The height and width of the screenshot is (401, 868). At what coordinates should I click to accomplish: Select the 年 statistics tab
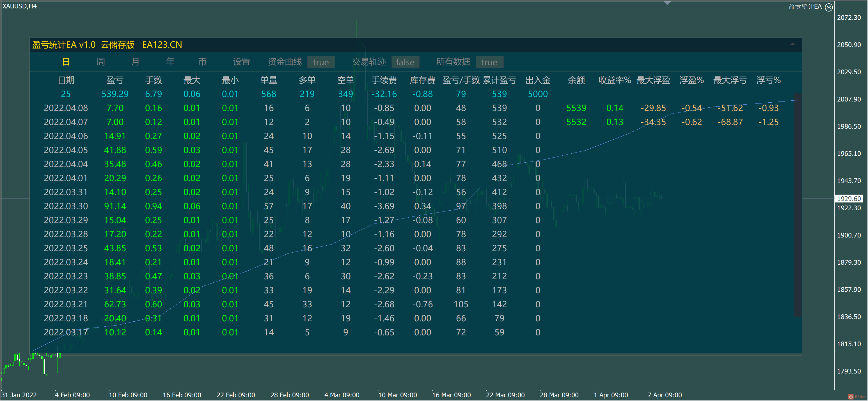click(170, 62)
